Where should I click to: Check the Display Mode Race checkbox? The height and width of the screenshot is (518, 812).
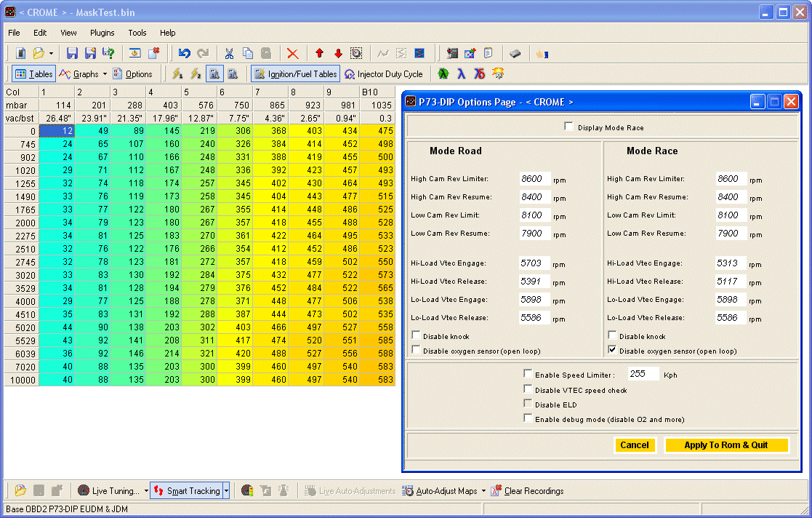click(x=568, y=126)
